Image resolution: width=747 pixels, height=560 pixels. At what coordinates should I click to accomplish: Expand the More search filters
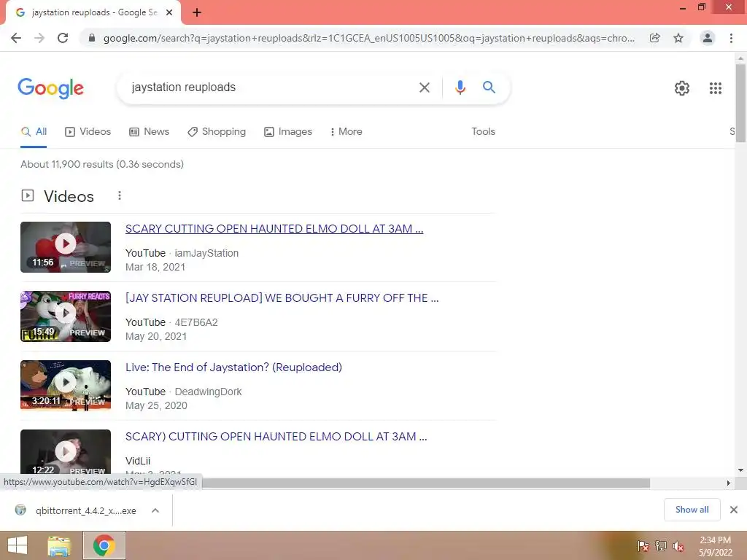pos(346,131)
